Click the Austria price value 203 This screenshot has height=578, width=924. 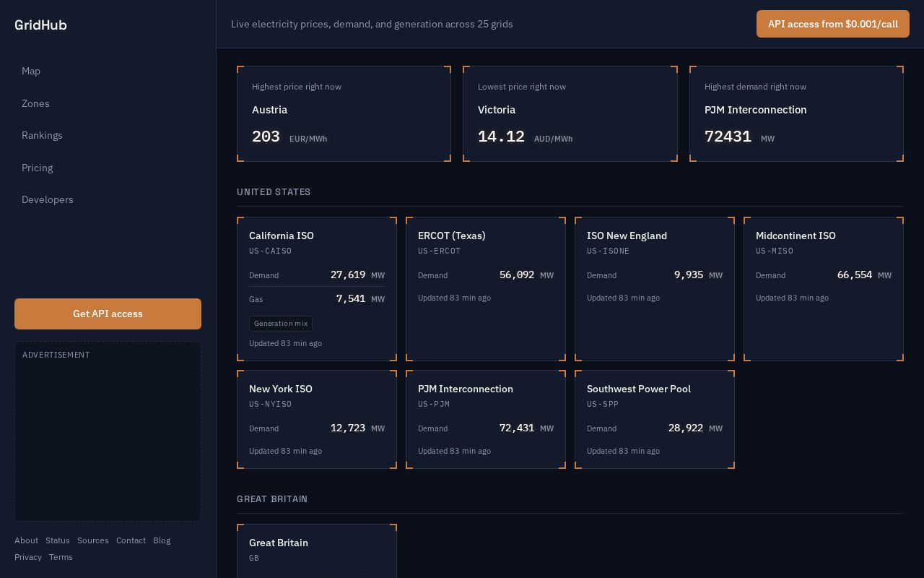click(266, 137)
